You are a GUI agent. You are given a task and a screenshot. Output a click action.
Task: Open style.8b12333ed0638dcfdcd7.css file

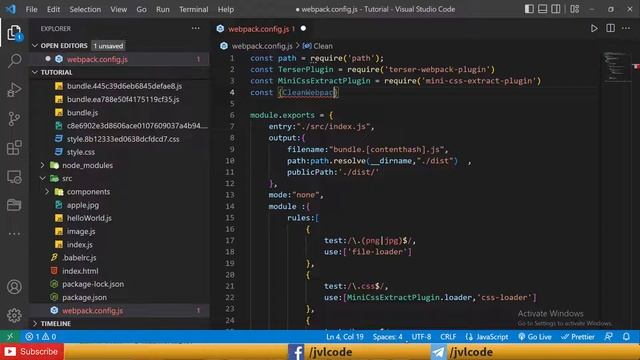(123, 139)
